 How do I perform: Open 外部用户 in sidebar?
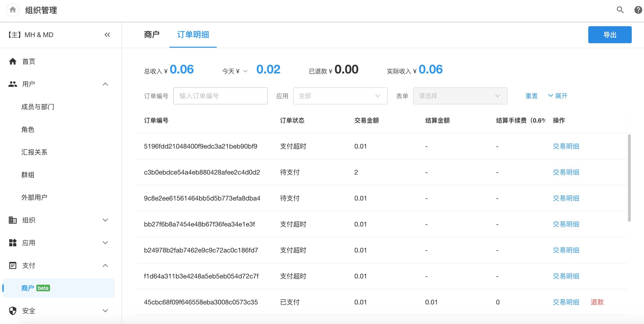34,197
